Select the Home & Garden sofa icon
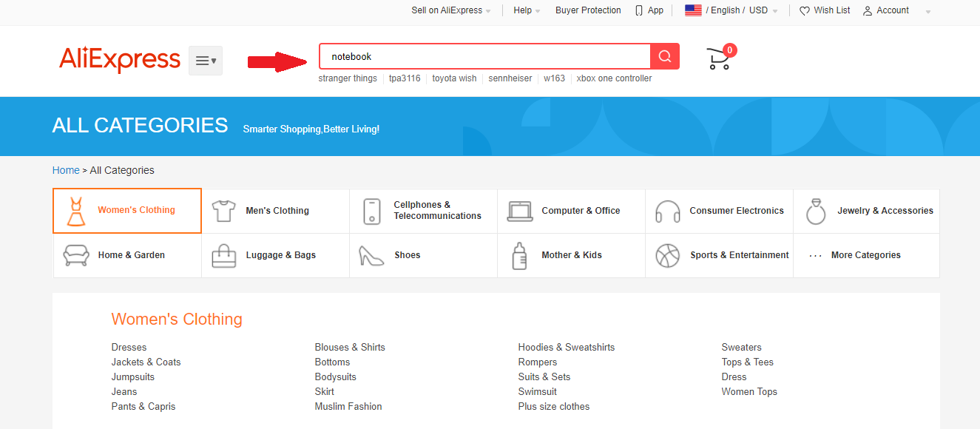The image size is (980, 429). click(76, 255)
